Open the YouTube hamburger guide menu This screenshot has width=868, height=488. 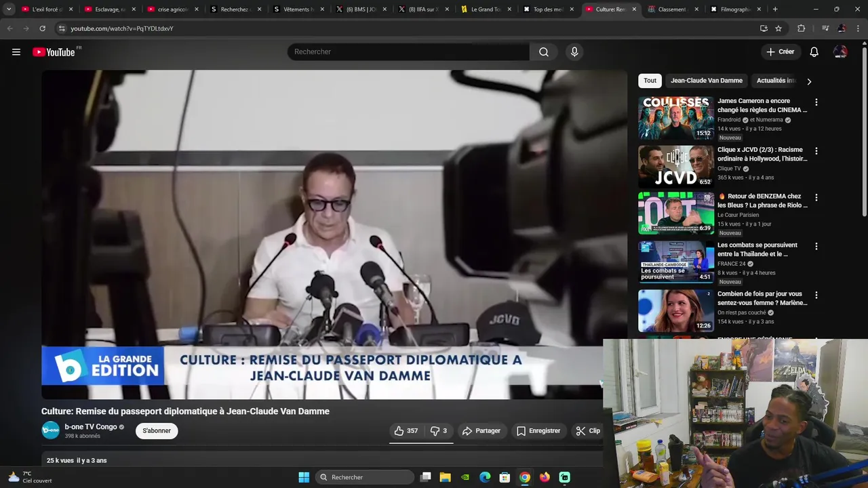point(16,52)
